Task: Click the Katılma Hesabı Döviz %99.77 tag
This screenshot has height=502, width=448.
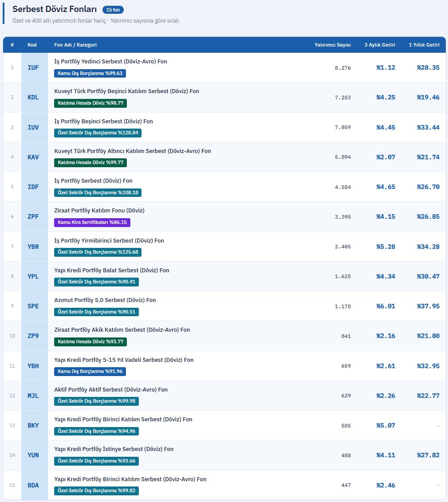Action: coord(90,163)
